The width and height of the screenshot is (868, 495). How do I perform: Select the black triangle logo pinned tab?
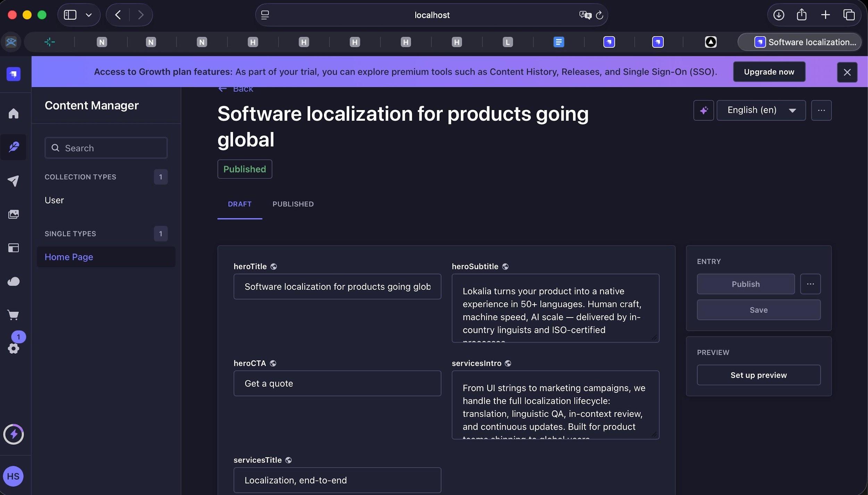[711, 42]
